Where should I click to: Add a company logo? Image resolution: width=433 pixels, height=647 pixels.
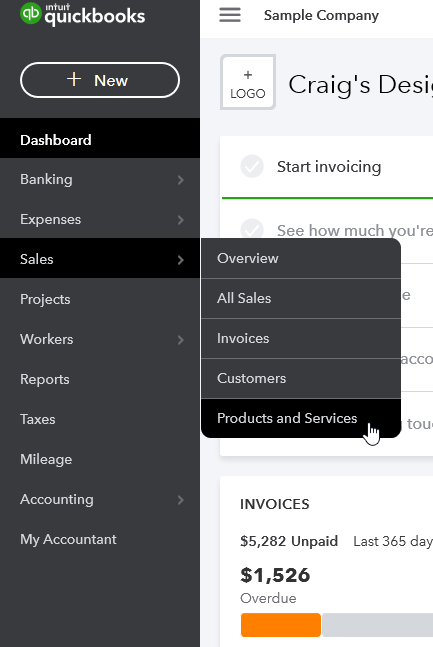coord(248,82)
